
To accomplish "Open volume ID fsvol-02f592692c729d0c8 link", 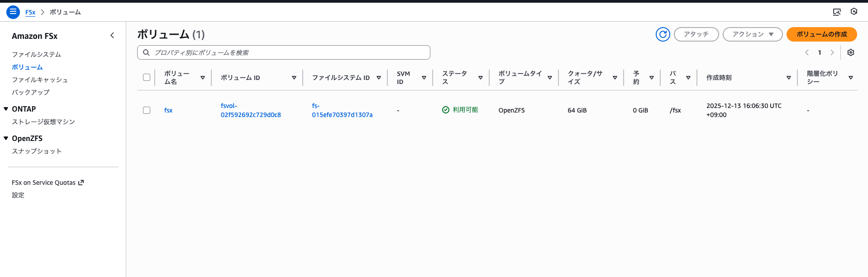I will [251, 110].
